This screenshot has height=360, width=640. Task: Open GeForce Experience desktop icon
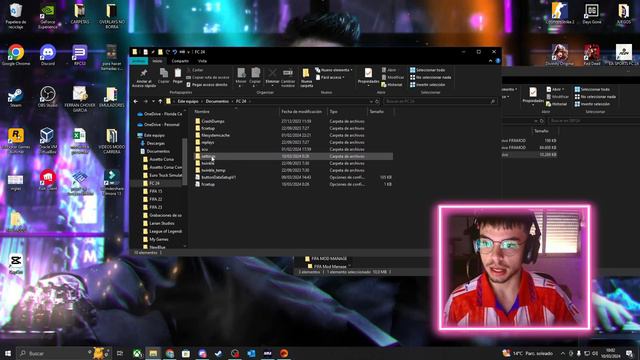(48, 16)
